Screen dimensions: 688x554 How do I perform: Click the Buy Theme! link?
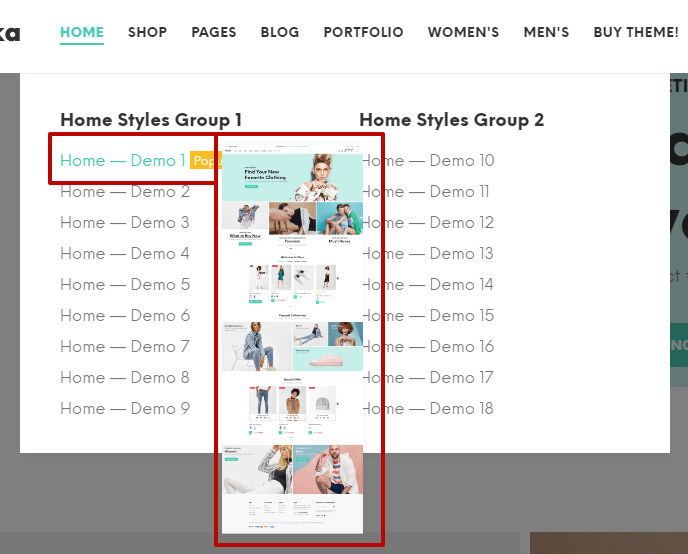pyautogui.click(x=635, y=32)
